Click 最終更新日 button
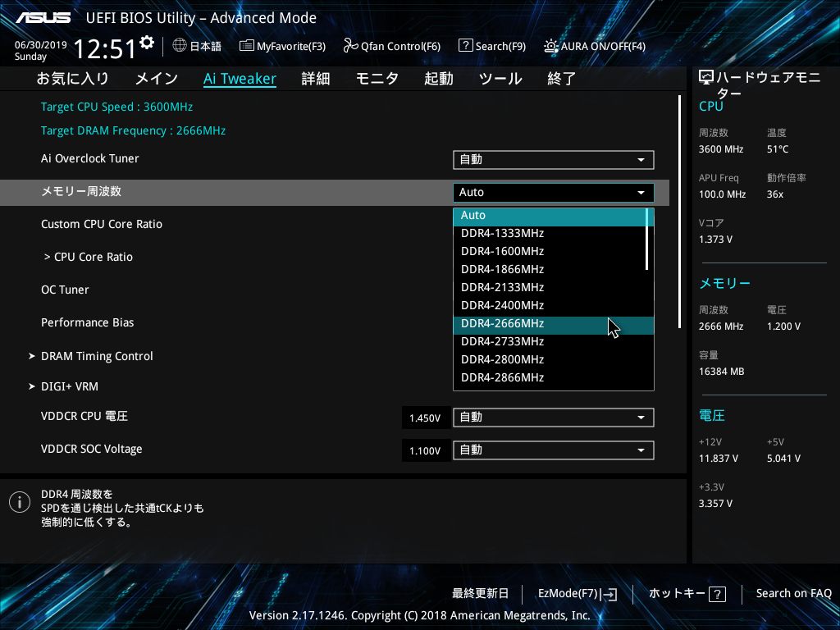 pos(480,594)
